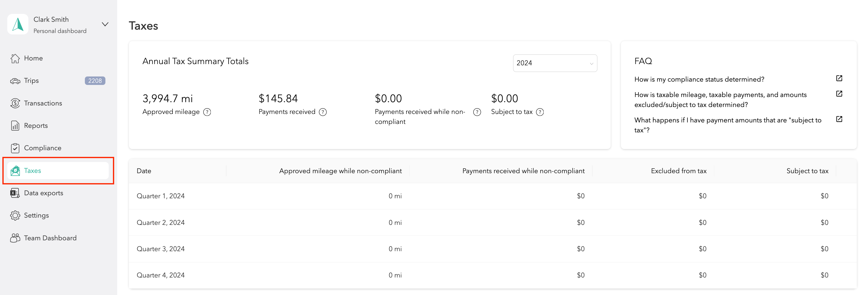Click the Compliance clipboard check icon
Image resolution: width=868 pixels, height=295 pixels.
pos(15,148)
